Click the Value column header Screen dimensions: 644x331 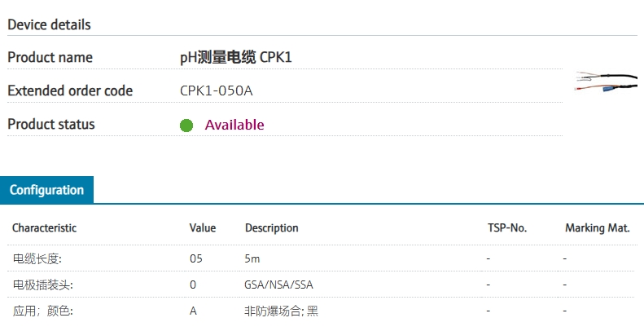[202, 228]
